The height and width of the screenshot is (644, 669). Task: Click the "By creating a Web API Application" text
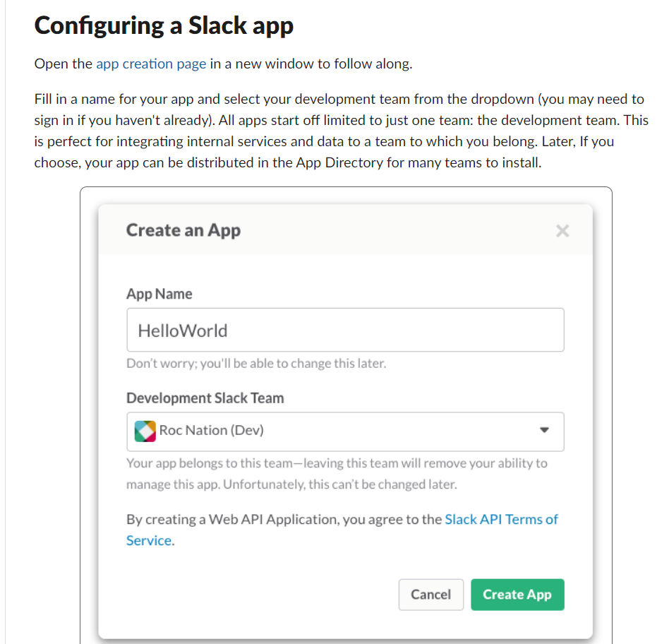tap(284, 519)
